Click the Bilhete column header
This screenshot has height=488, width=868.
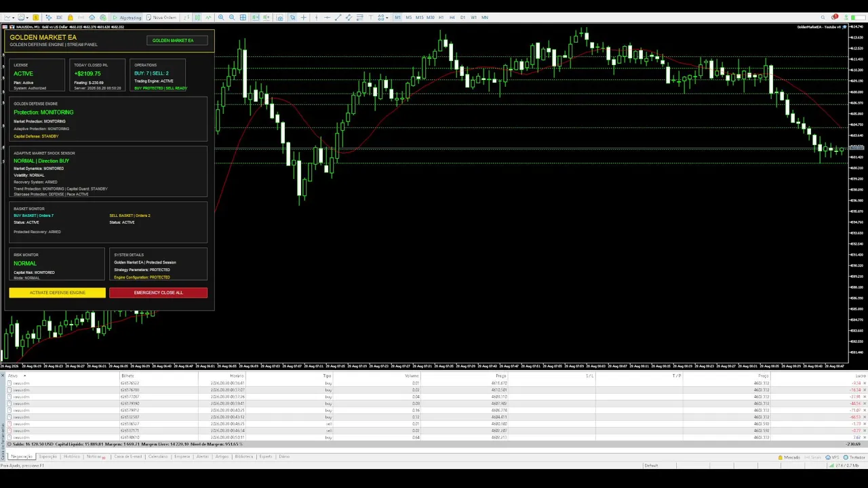[x=127, y=375]
